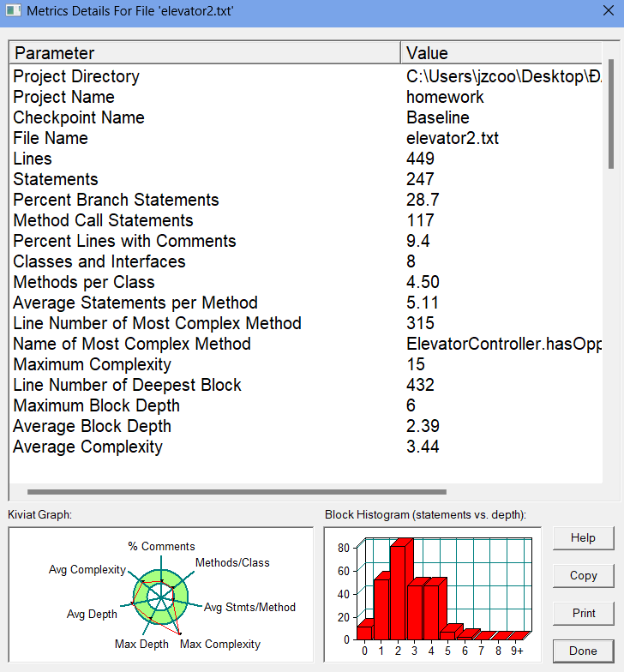Click the % Comments graph label
Viewport: 624px width, 672px height.
[161, 547]
